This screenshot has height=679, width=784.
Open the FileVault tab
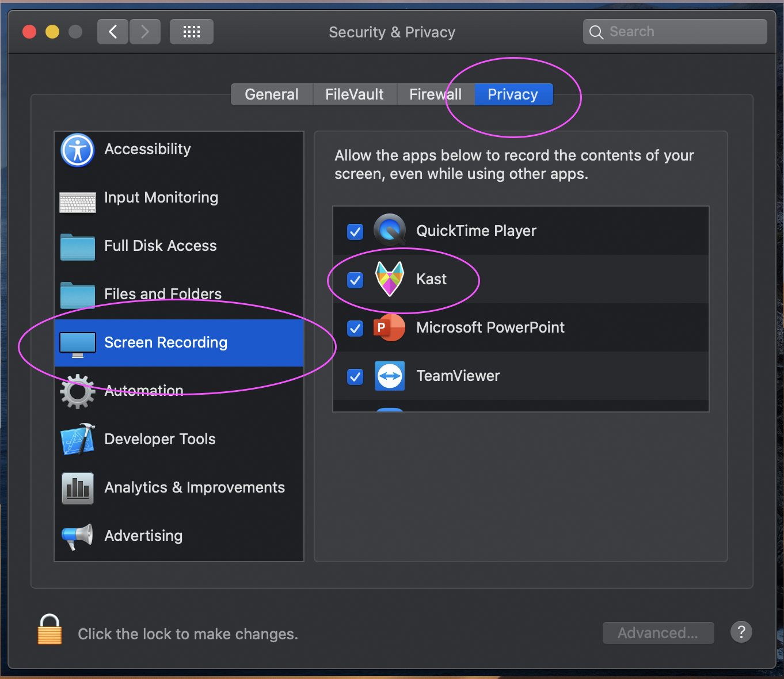354,94
